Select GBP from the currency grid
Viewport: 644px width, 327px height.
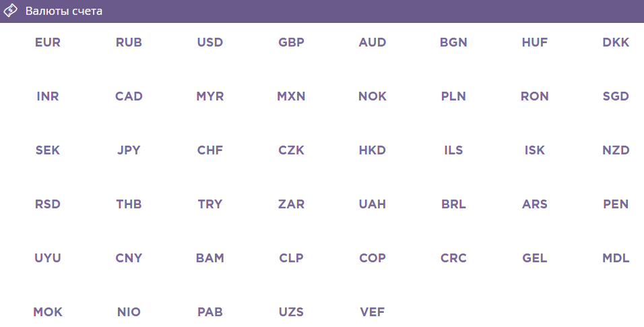[292, 42]
